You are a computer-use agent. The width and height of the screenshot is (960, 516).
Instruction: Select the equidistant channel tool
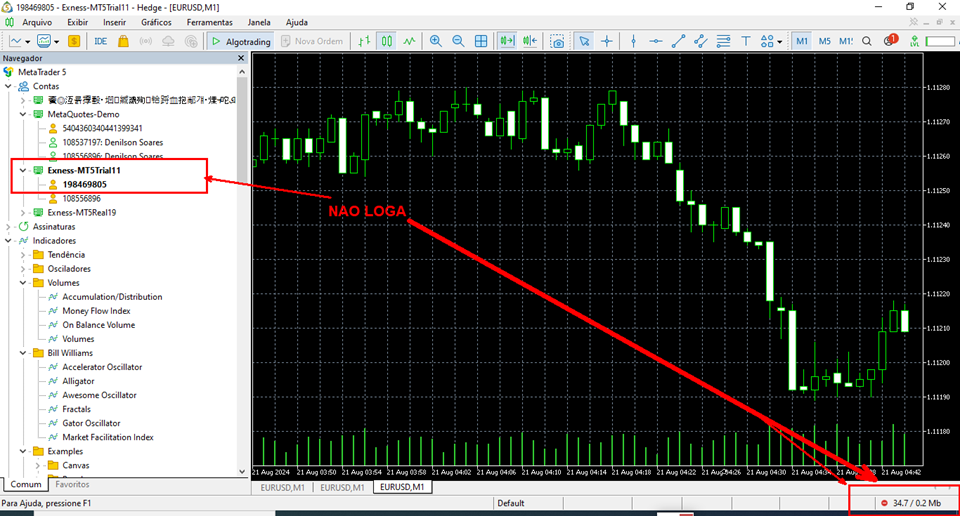tap(700, 41)
